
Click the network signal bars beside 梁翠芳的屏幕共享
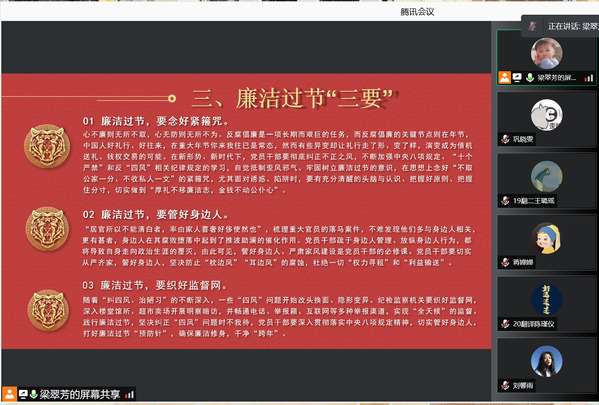tap(130, 394)
